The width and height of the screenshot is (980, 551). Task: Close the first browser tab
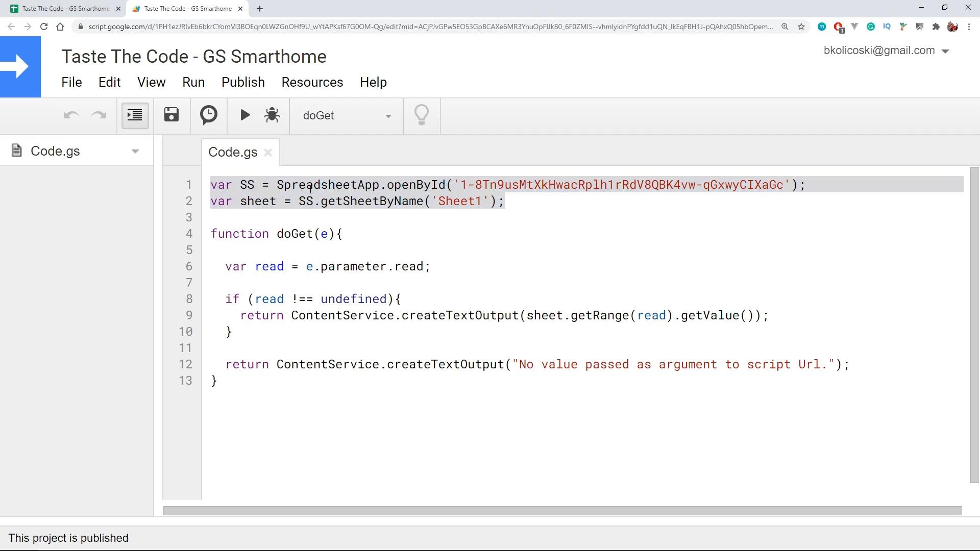click(x=118, y=9)
